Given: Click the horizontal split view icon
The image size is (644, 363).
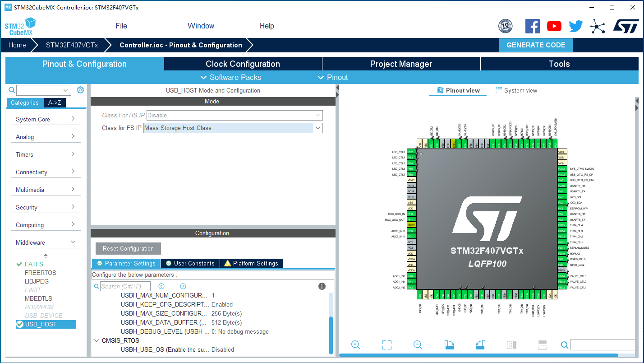Looking at the screenshot, I should 543,345.
